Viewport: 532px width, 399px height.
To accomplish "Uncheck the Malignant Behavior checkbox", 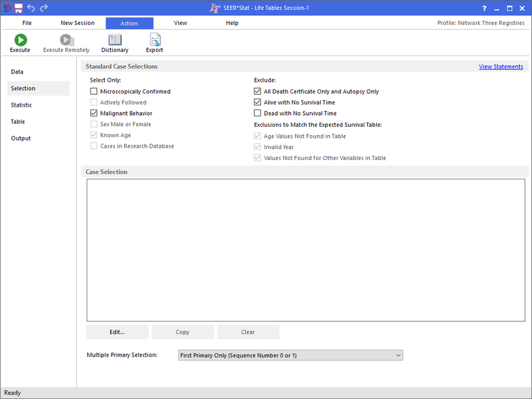I will (94, 114).
